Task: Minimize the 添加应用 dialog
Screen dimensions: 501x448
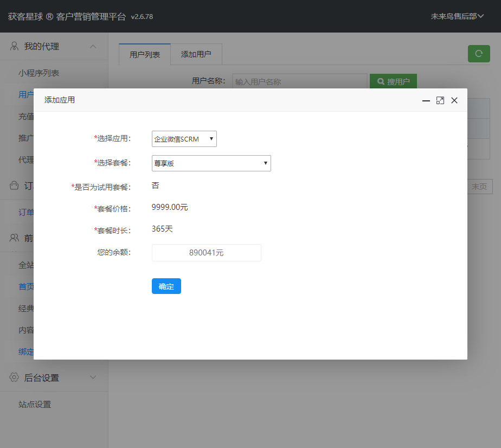Action: [x=426, y=100]
